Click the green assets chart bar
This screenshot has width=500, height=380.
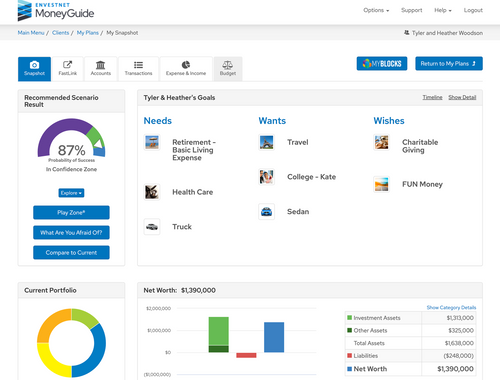point(219,331)
